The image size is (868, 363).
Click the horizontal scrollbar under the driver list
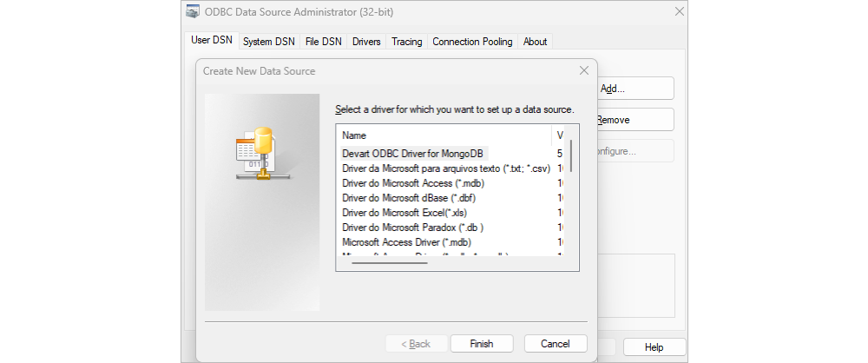click(x=390, y=262)
